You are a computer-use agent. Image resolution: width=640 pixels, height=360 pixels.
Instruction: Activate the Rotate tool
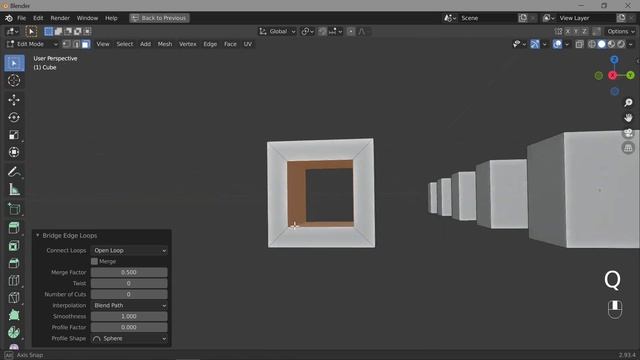point(14,118)
